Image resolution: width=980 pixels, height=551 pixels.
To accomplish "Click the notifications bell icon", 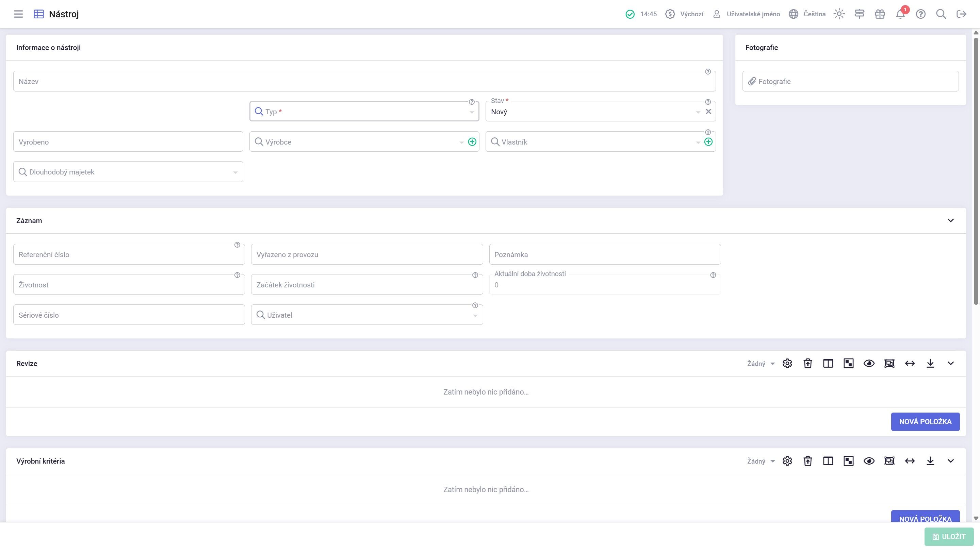I will (900, 14).
